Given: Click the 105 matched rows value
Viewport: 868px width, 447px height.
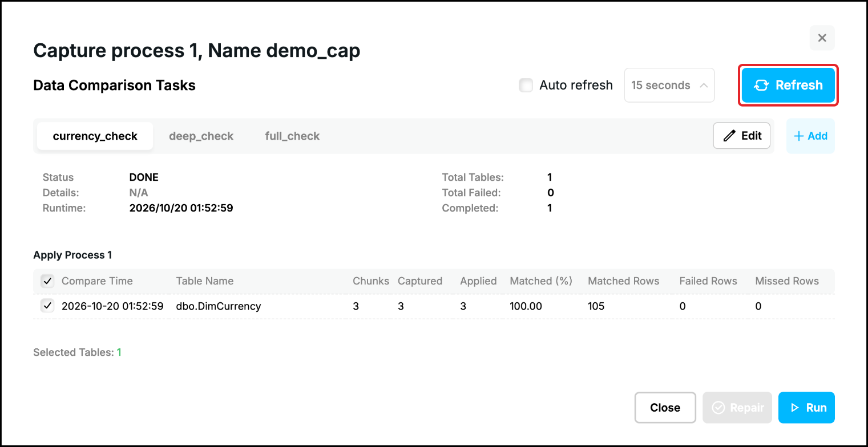Looking at the screenshot, I should tap(596, 306).
